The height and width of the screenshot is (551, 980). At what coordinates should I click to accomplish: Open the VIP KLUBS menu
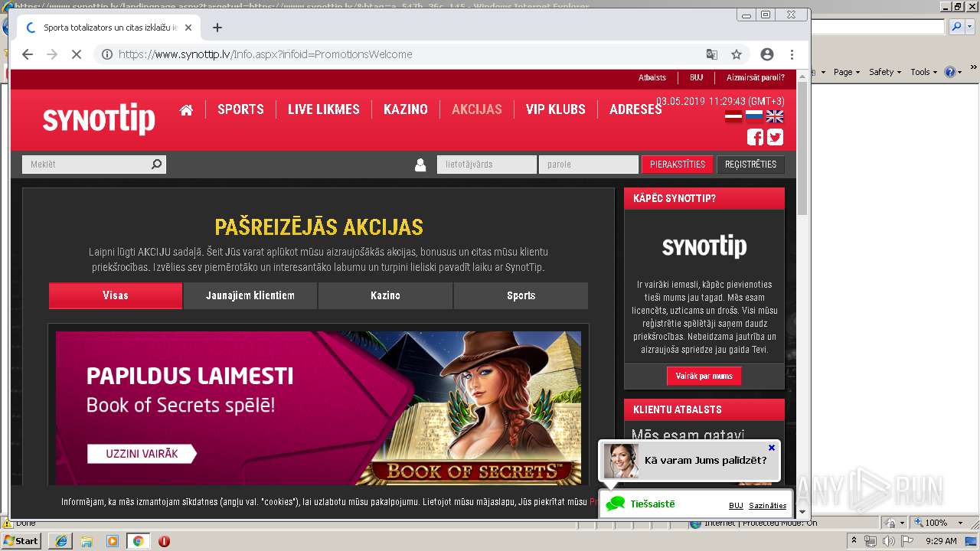[556, 109]
